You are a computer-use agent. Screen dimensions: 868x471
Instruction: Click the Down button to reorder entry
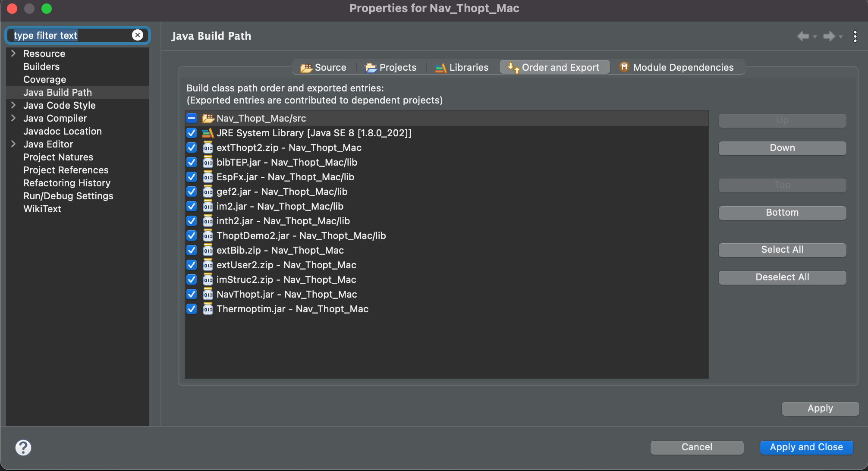[782, 148]
